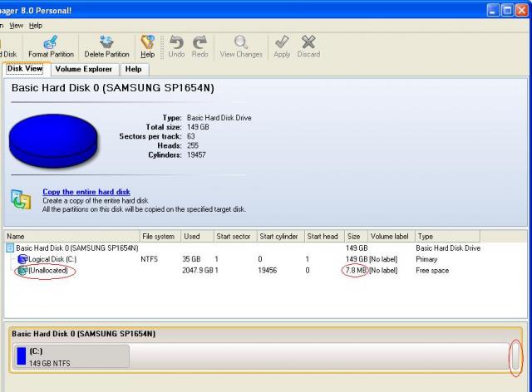The image size is (532, 392).
Task: Click the Unallocated partition icon
Action: click(x=22, y=270)
